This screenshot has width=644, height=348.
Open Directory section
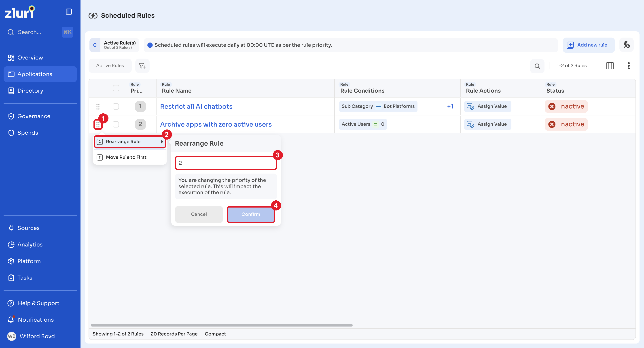[x=40, y=91]
